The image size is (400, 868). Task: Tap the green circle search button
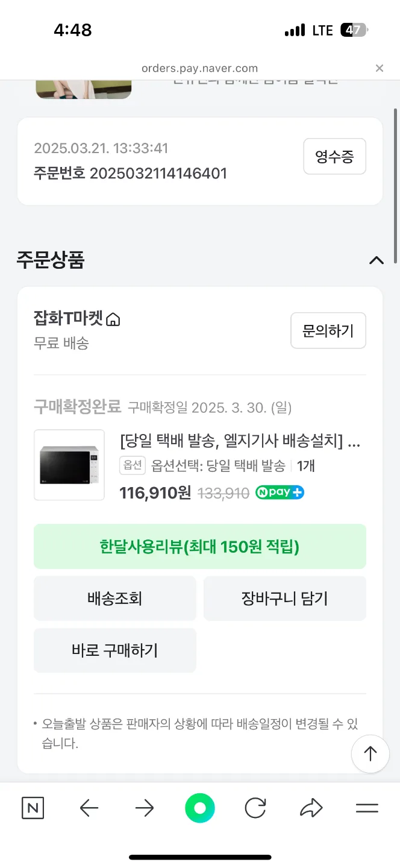coord(200,808)
